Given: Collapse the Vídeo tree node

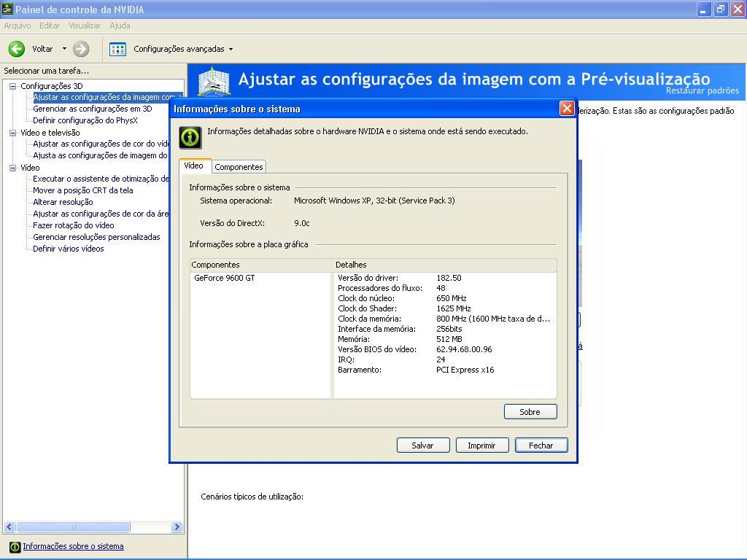Looking at the screenshot, I should click(x=13, y=168).
